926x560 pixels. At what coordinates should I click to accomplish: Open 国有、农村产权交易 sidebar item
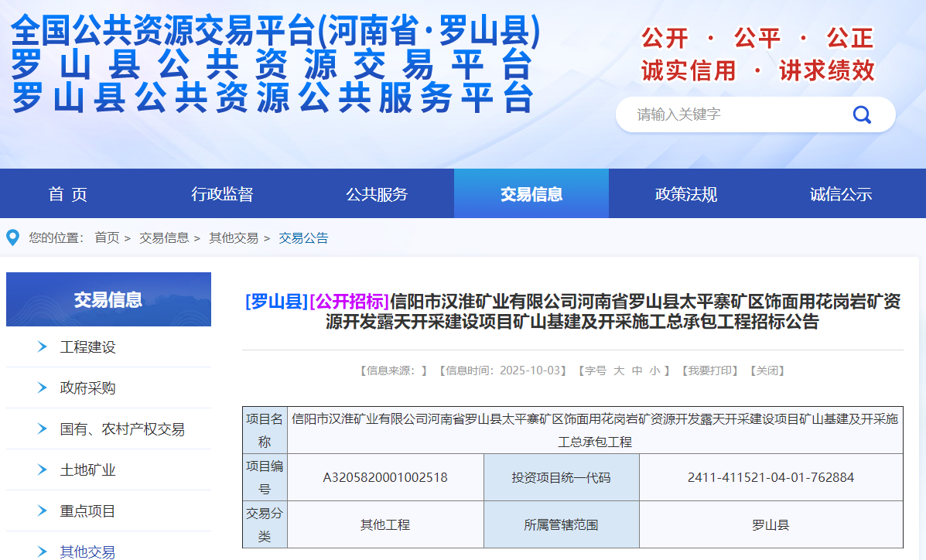coord(122,429)
